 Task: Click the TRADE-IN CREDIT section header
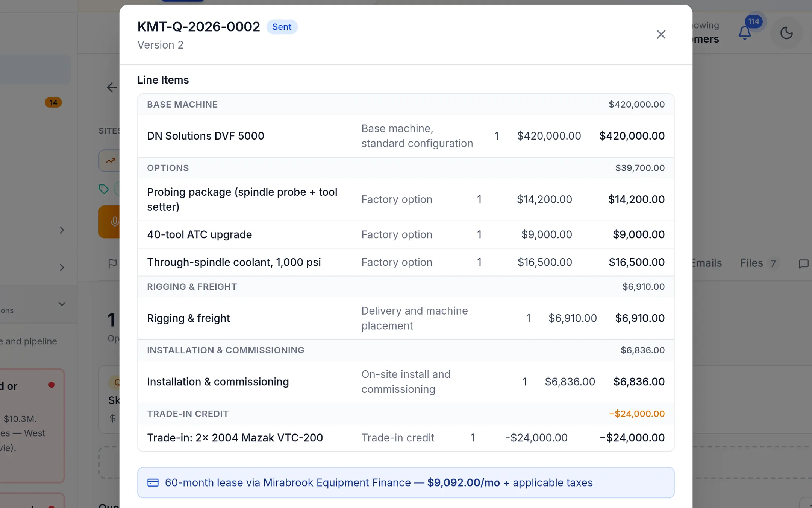click(x=406, y=414)
